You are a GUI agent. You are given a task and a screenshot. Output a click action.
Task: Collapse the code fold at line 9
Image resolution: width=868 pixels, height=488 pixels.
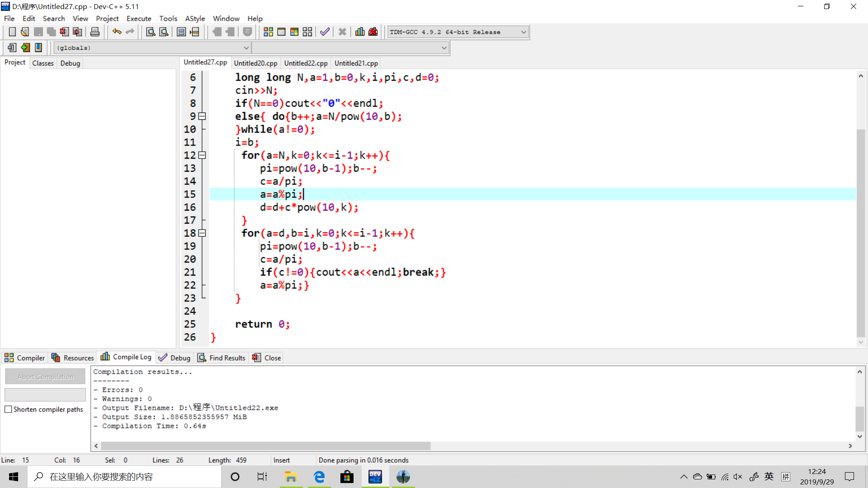[x=203, y=116]
